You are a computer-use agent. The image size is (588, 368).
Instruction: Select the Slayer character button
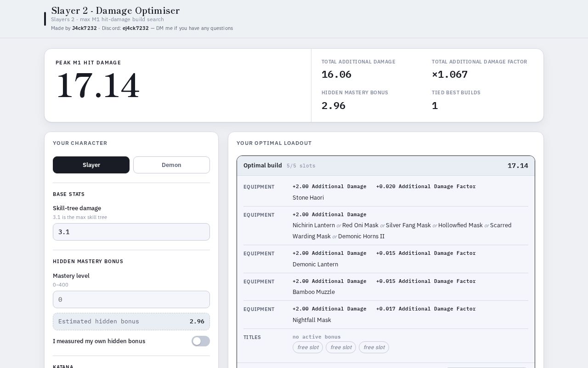(x=91, y=165)
